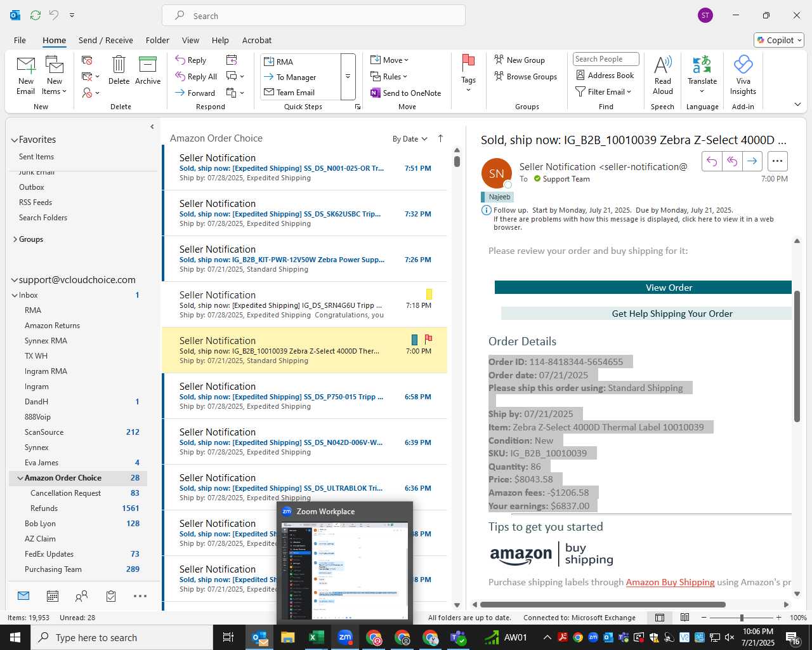Screen dimensions: 812x650
Task: Click zoom in plus button in status bar
Action: tap(778, 618)
